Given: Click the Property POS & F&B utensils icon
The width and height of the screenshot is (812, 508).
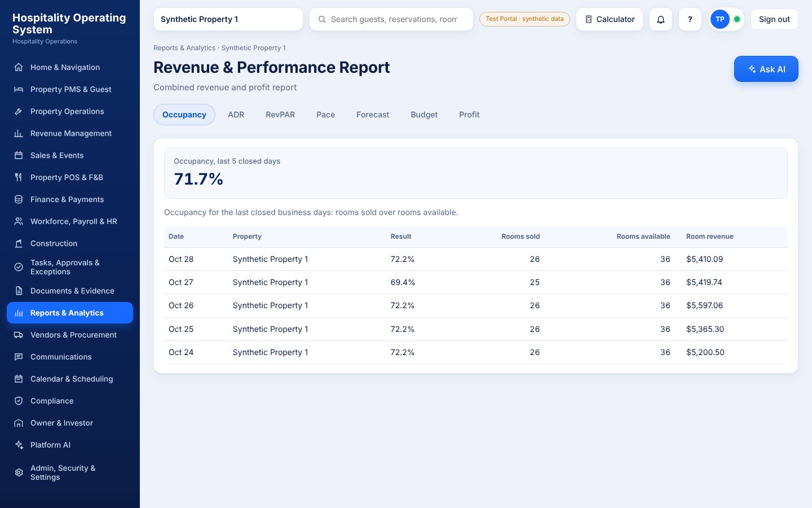Looking at the screenshot, I should pyautogui.click(x=19, y=177).
